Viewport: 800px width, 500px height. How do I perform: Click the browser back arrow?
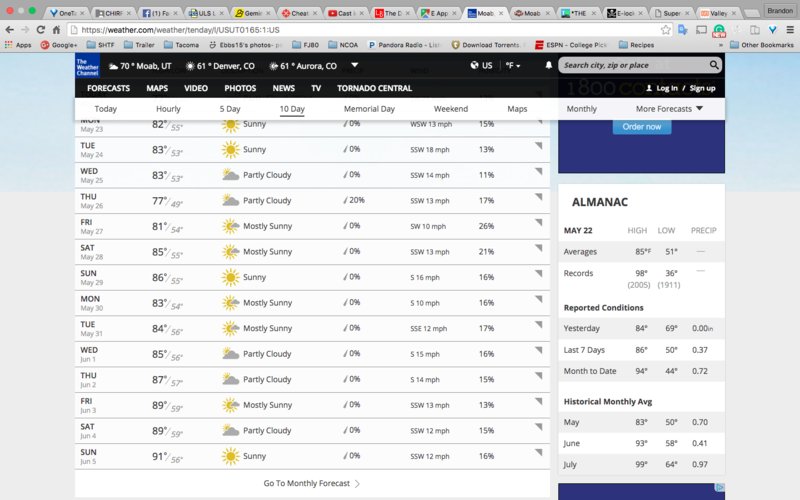tap(10, 30)
